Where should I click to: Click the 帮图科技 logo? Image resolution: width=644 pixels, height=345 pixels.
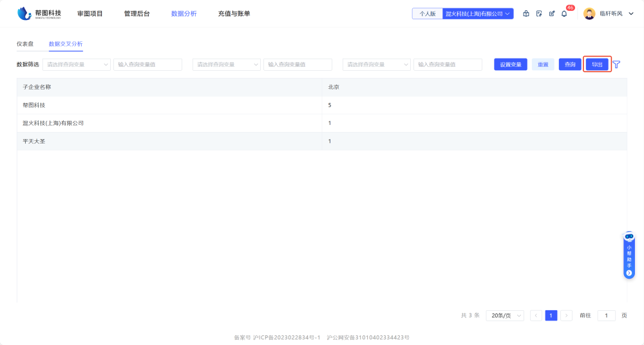40,14
